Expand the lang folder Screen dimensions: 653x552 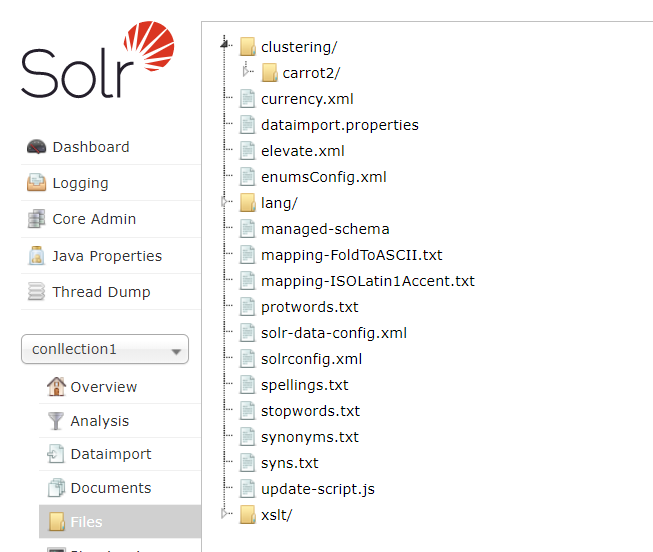tap(225, 202)
